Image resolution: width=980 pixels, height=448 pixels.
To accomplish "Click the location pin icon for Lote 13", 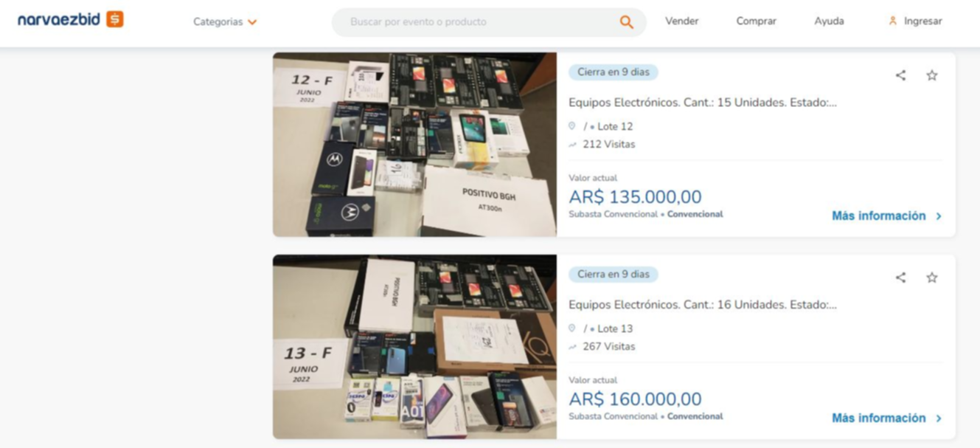I will coord(572,328).
